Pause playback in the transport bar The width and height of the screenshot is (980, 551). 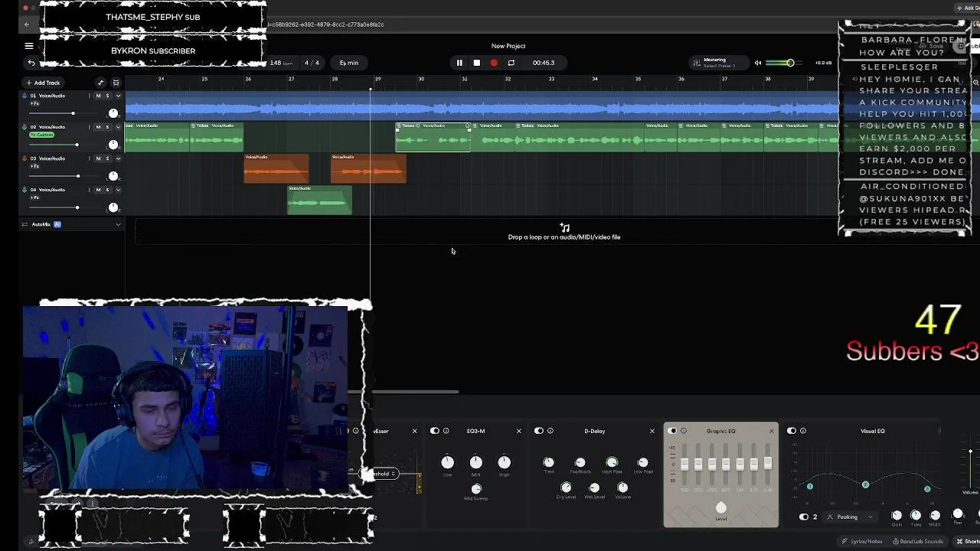459,63
